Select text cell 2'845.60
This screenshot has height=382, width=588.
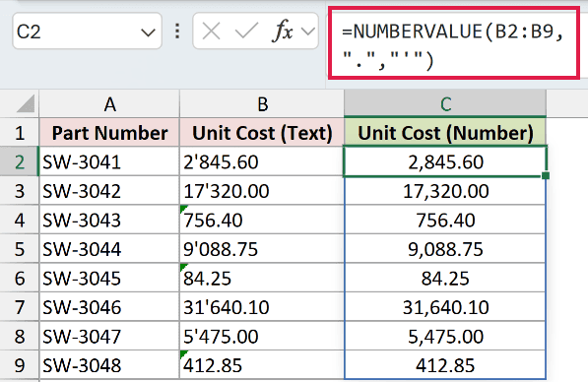(262, 161)
